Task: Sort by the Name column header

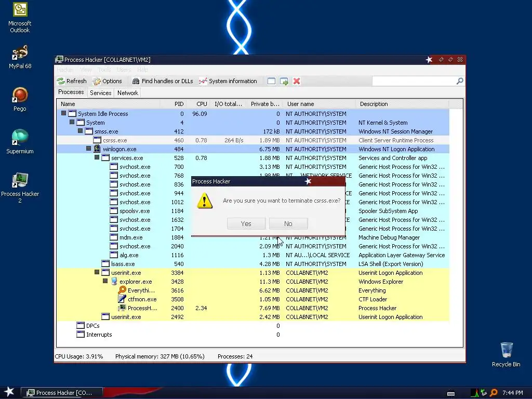Action: pyautogui.click(x=109, y=104)
